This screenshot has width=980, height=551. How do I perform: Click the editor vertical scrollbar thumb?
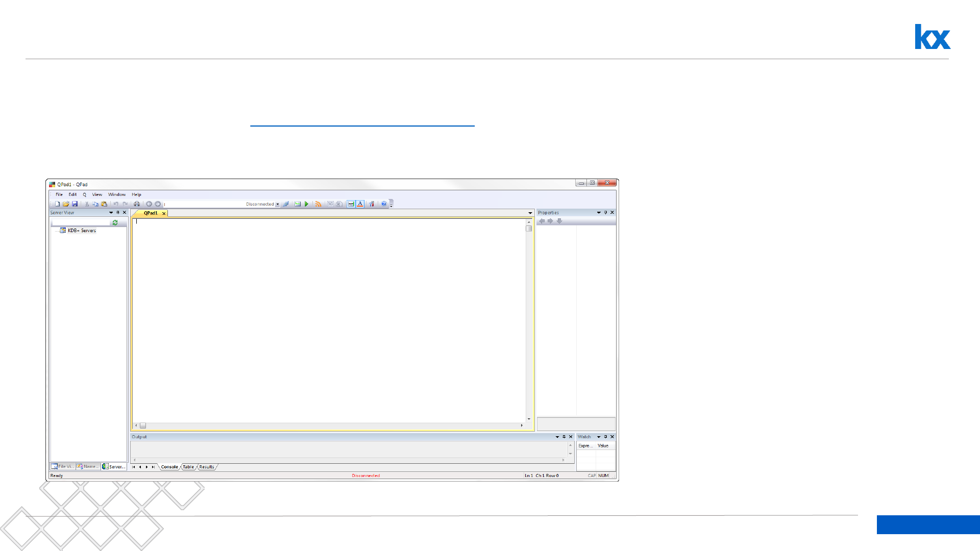click(529, 229)
